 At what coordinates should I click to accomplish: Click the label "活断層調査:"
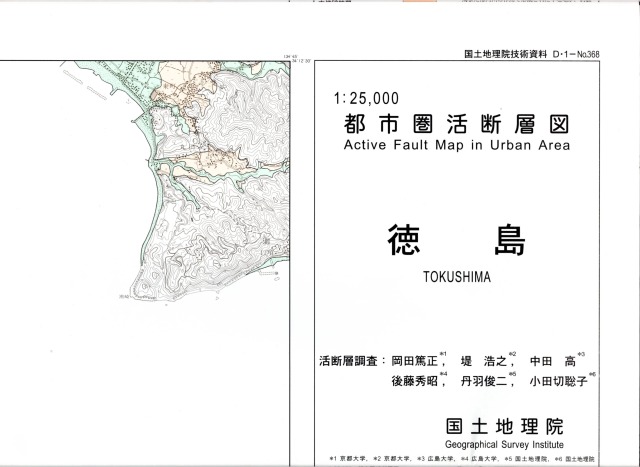click(352, 361)
